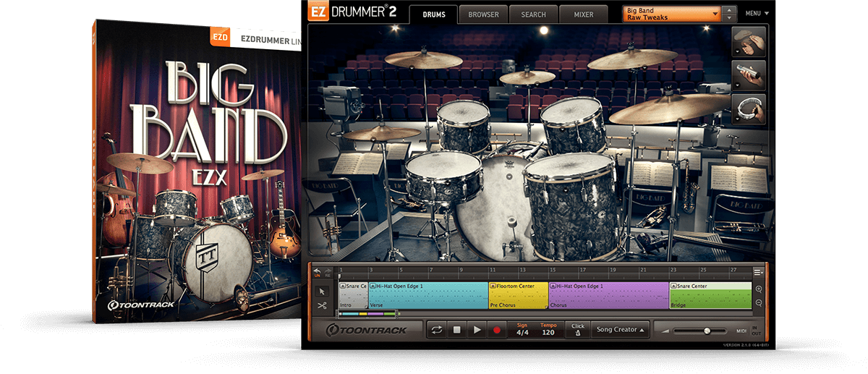Open the tambourine slot dropdown arrow
Image resolution: width=868 pixels, height=374 pixels.
[737, 119]
